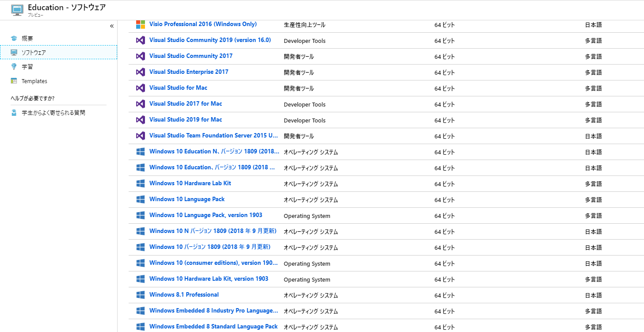Open Visio Professional 2016 (Windows Only) link
The width and height of the screenshot is (644, 332).
pos(203,24)
